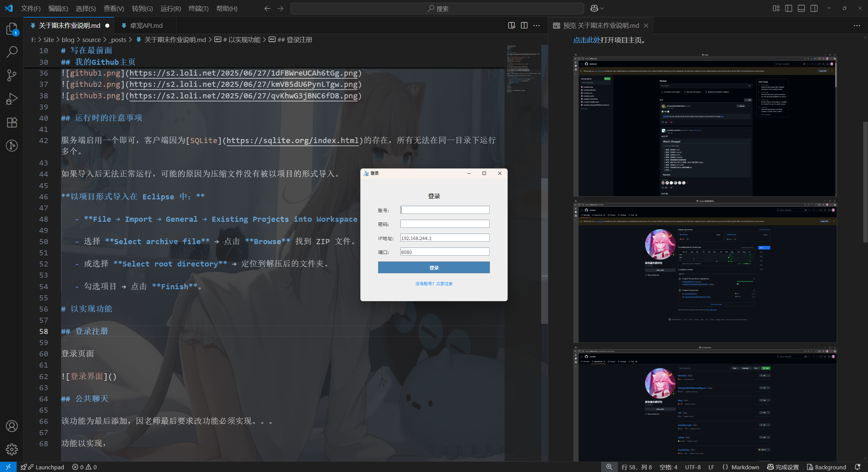Open the Manage gear settings icon
The width and height of the screenshot is (868, 472).
(x=12, y=449)
